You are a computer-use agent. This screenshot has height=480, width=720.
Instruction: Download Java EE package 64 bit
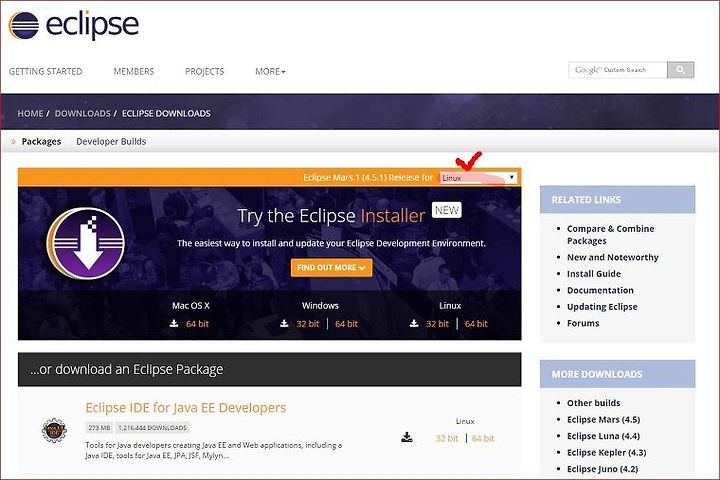pyautogui.click(x=483, y=438)
